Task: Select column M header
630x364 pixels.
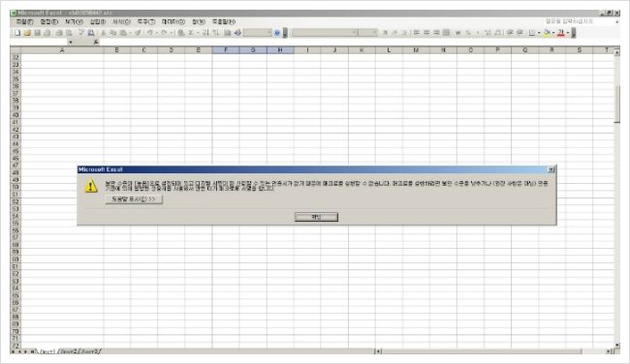Action: click(x=416, y=50)
